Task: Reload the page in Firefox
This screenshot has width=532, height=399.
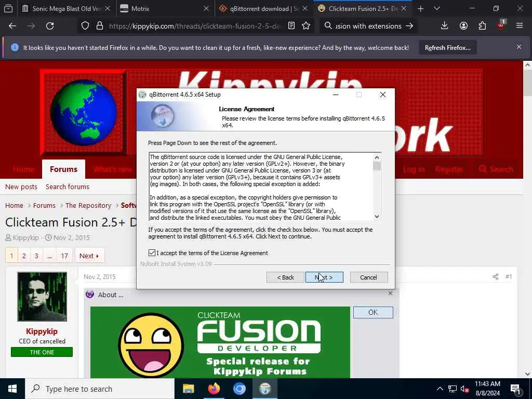Action: click(50, 26)
